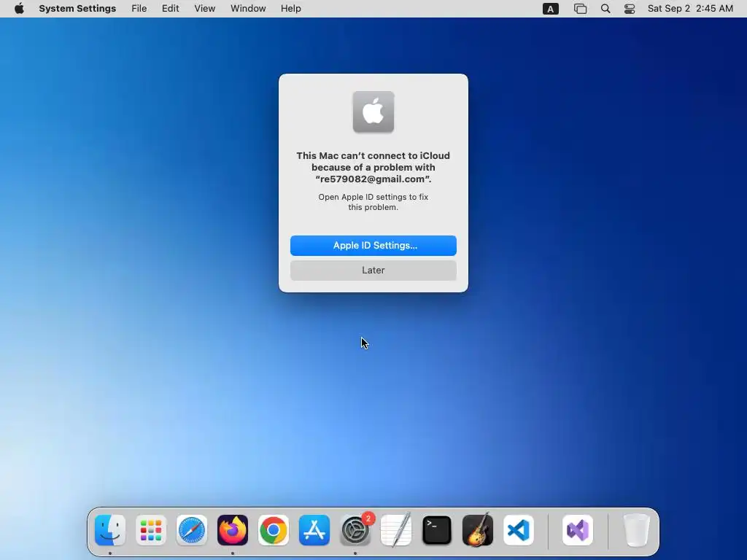The image size is (747, 560).
Task: Click the "re579082@gmail.com" text in dialog
Action: pos(373,179)
